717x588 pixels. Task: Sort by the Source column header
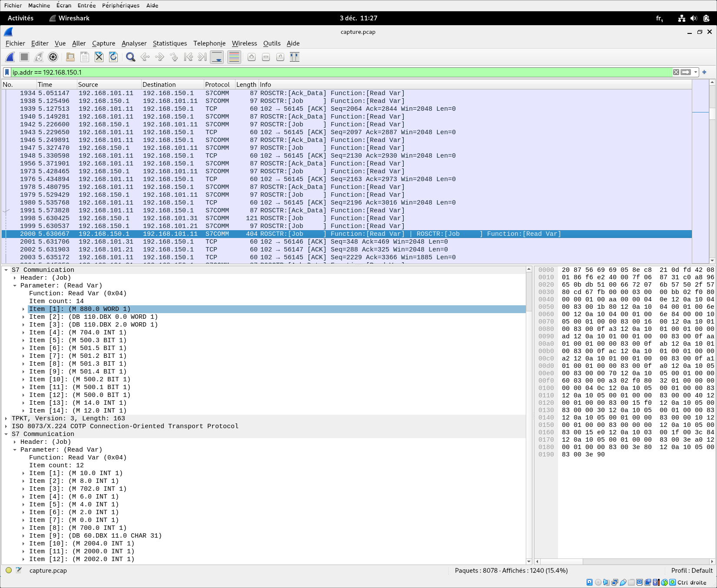click(x=109, y=85)
